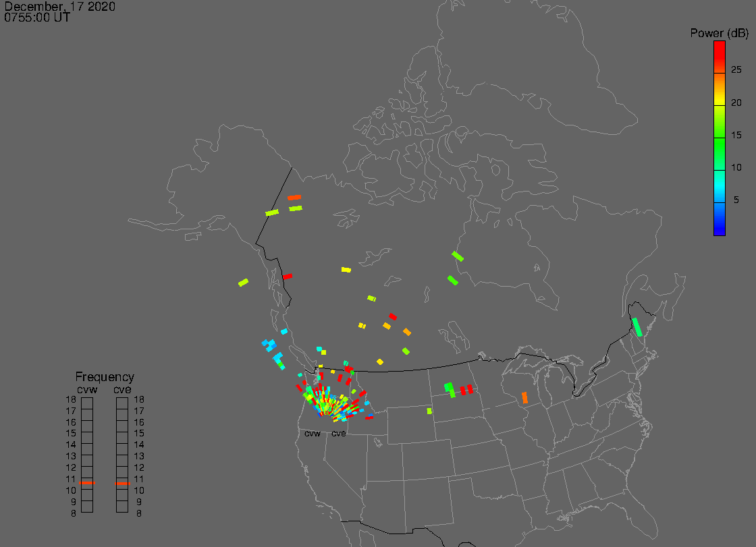Click the red-orange patch at the top in Yukon
The height and width of the screenshot is (547, 756).
click(294, 197)
